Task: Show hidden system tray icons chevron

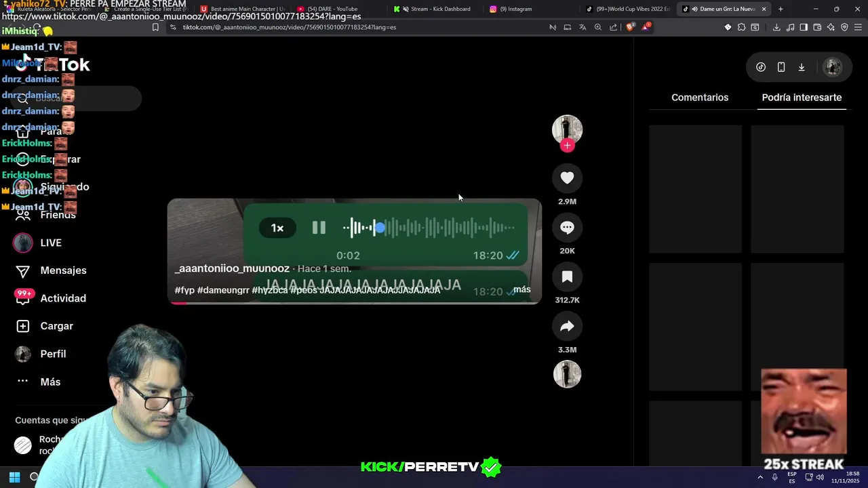Action: (x=759, y=477)
